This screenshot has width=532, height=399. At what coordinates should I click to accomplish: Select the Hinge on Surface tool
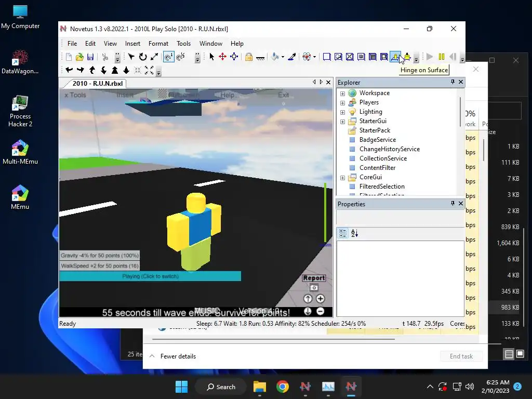(395, 57)
